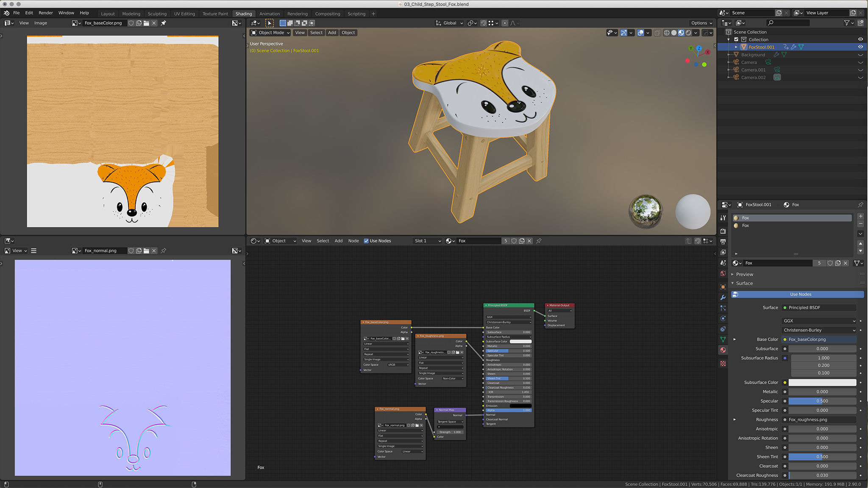Toggle show gizmos button
This screenshot has width=868, height=488.
[x=623, y=33]
